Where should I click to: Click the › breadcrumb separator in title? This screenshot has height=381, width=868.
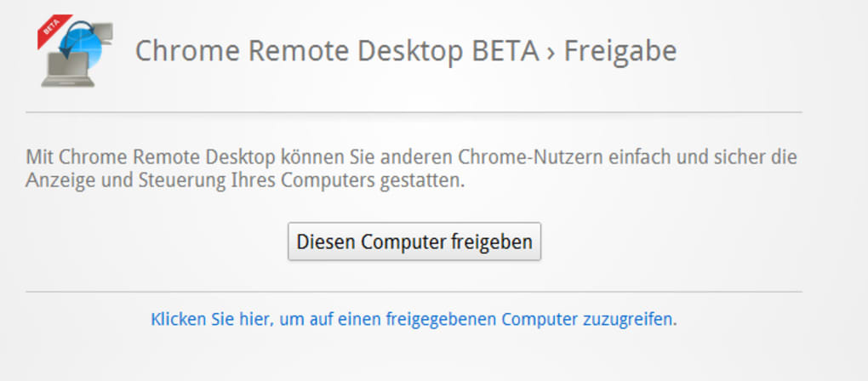pos(551,52)
